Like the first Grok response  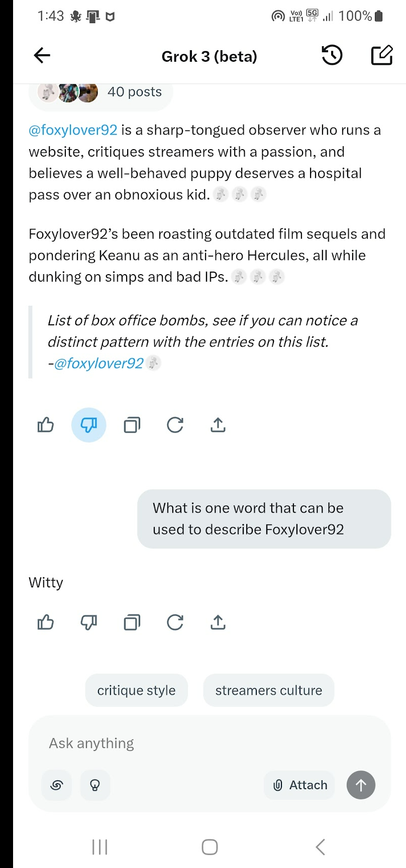[x=46, y=425]
